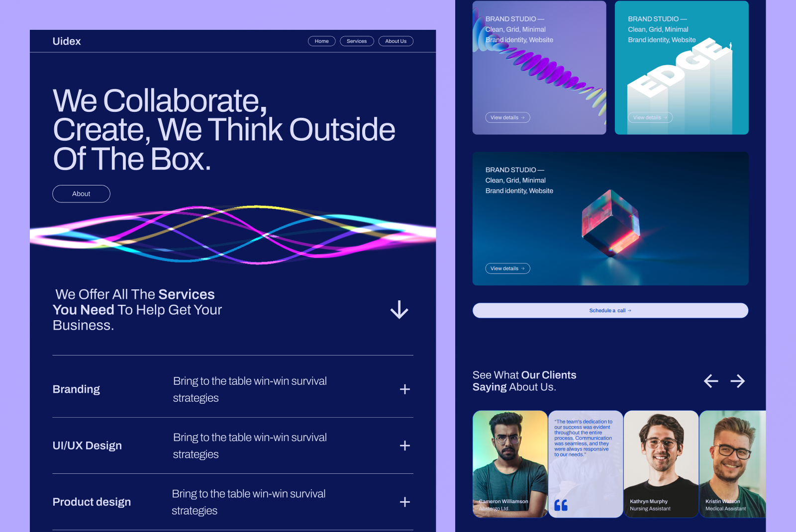Click the blue quotation mark icon

pos(561,505)
